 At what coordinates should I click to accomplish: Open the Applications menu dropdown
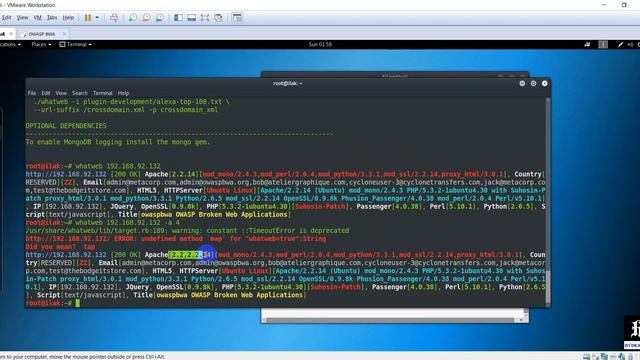click(x=10, y=44)
